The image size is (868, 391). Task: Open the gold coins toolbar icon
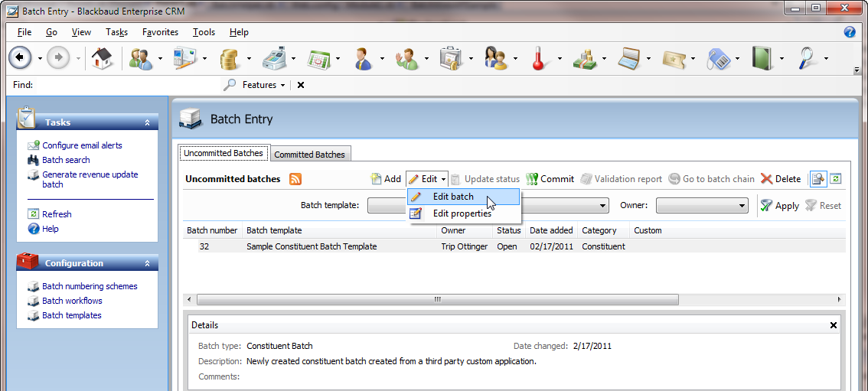(x=229, y=58)
